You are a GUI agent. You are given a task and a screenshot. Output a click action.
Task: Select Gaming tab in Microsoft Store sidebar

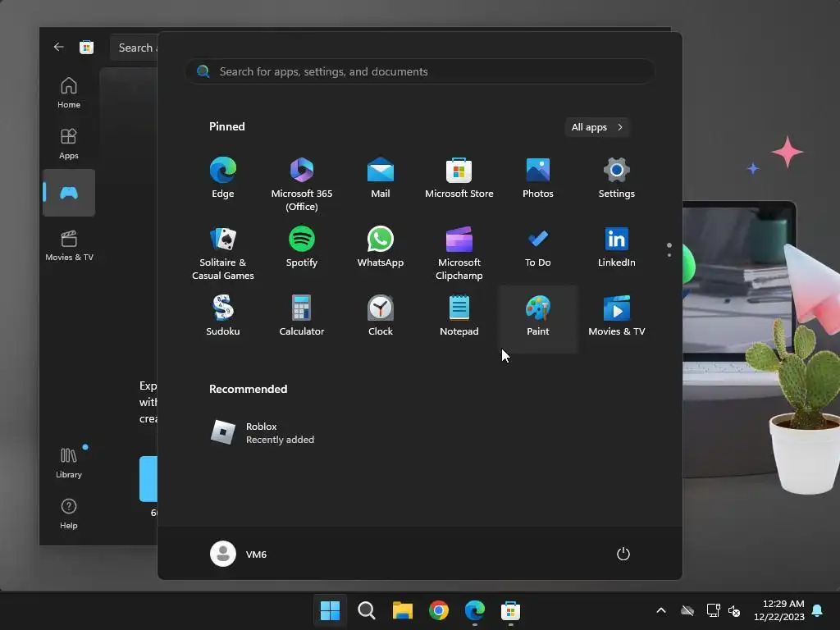point(69,193)
